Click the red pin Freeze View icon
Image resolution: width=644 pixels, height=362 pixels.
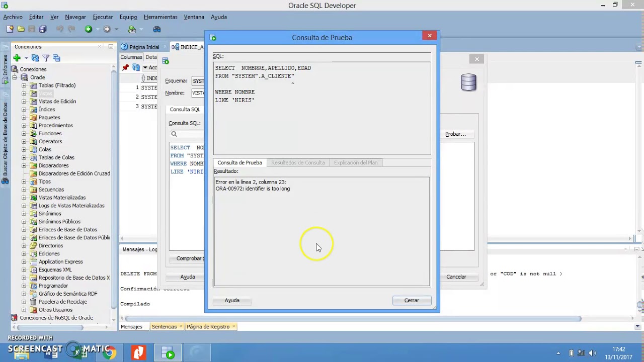[x=126, y=67]
